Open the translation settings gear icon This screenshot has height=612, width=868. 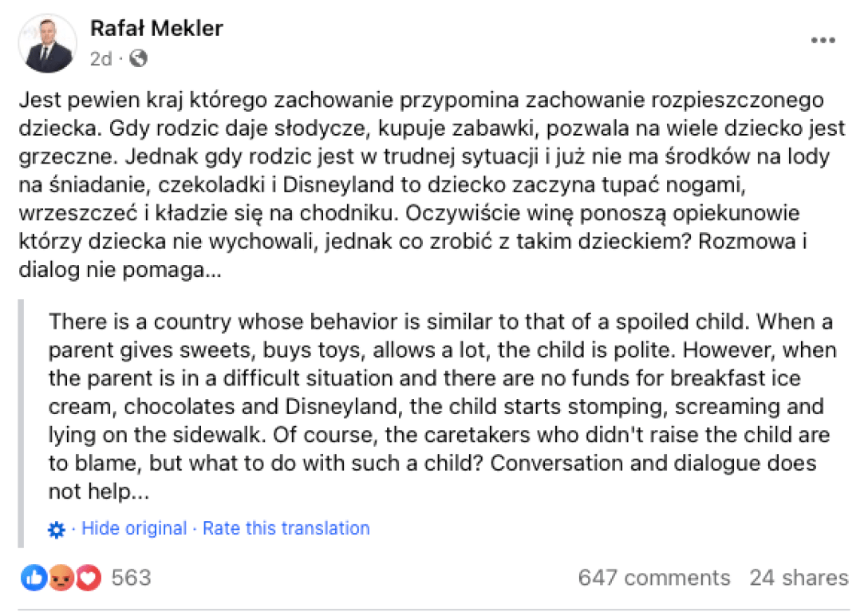57,529
